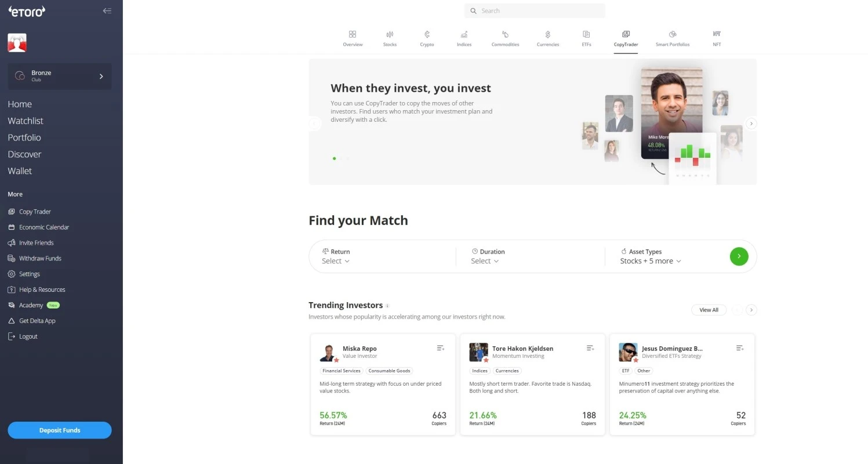Open Withdraw Funds in the sidebar
Viewport: 868px width, 464px height.
[12, 258]
